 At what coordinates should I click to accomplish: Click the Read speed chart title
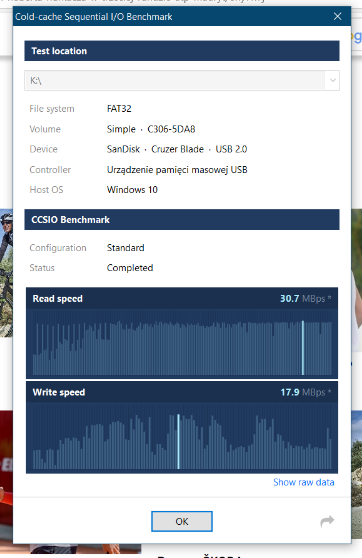click(x=57, y=299)
